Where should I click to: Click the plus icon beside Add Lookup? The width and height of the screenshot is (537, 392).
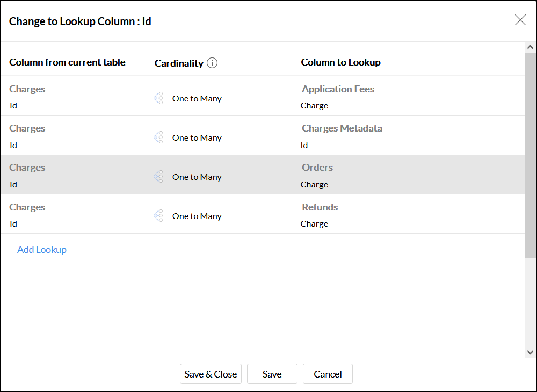[x=10, y=249]
